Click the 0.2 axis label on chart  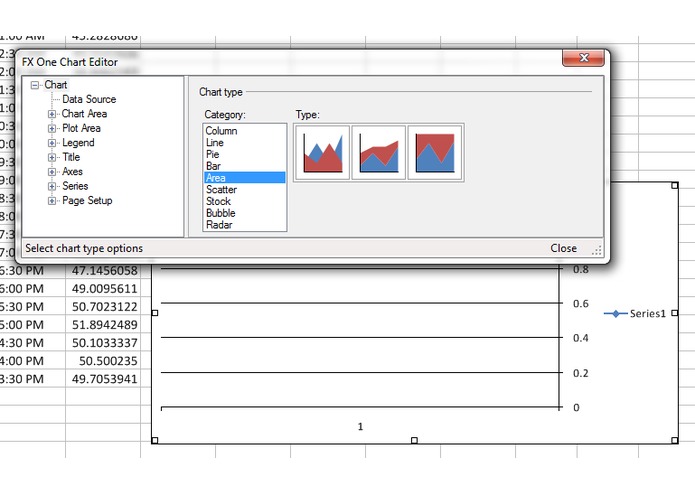581,373
